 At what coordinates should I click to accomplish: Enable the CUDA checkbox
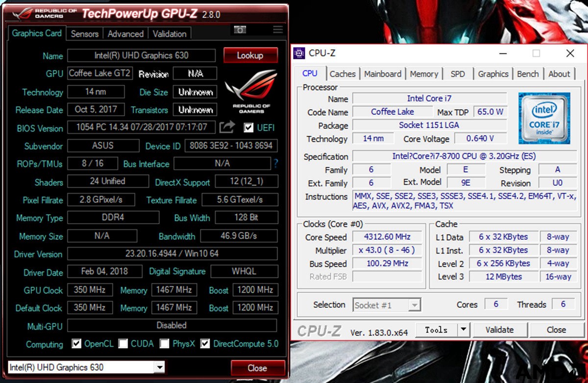click(x=123, y=343)
